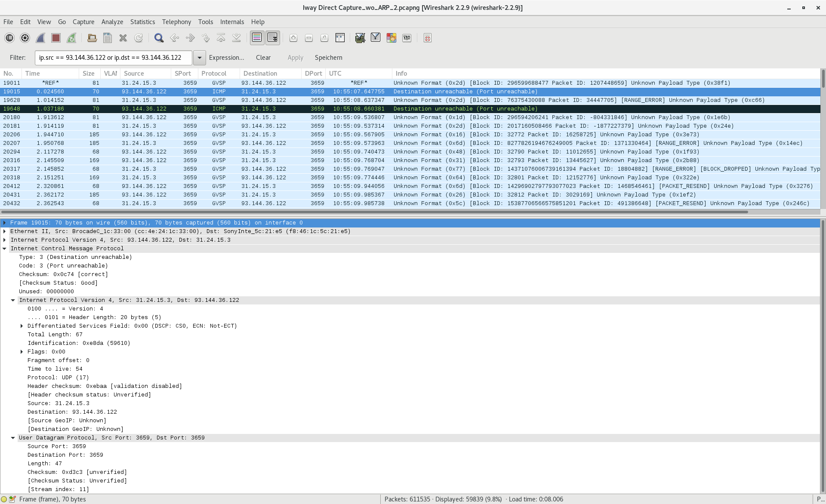Viewport: 826px width, 504px height.
Task: Open the Coloring Rules editor
Action: [x=391, y=38]
